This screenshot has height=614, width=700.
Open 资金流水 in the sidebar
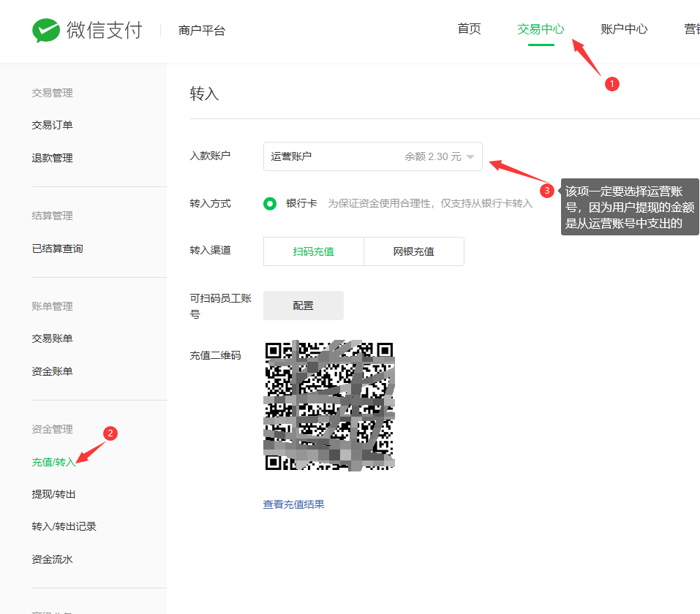[x=52, y=560]
